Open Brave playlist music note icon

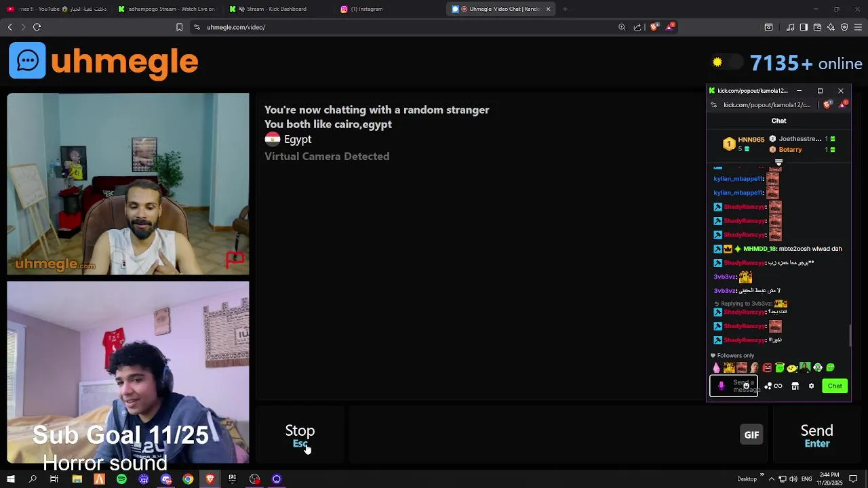[x=790, y=27]
